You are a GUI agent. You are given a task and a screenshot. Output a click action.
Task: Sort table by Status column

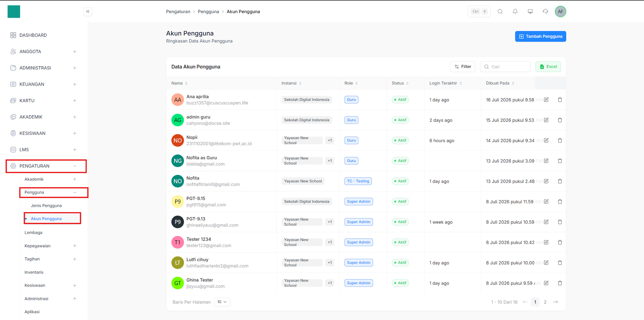400,83
